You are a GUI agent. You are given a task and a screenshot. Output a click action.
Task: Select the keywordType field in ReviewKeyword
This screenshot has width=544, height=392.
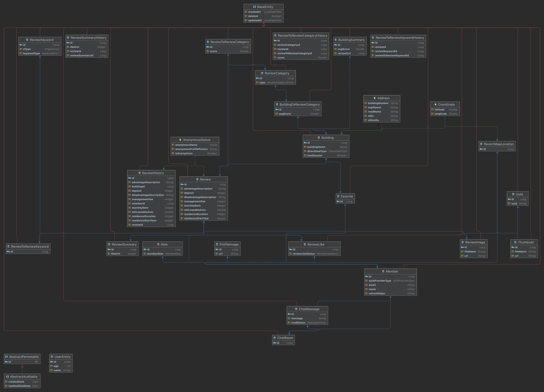pyautogui.click(x=31, y=53)
